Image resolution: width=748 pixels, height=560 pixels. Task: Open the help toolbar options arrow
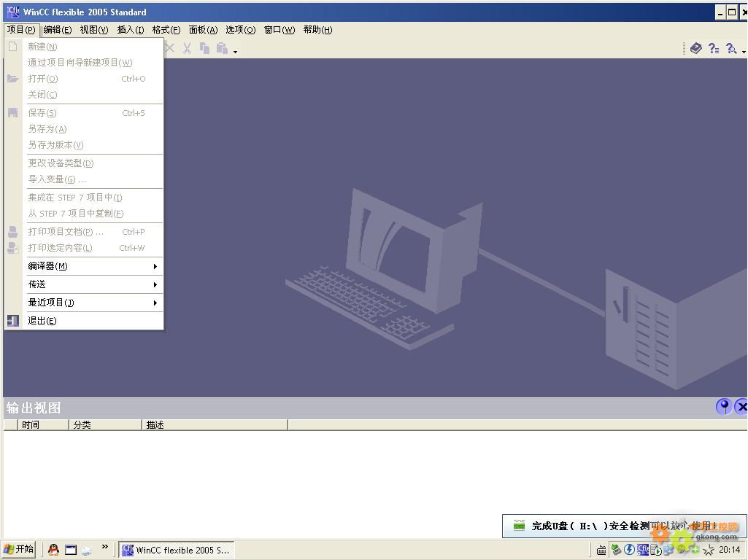[x=744, y=50]
